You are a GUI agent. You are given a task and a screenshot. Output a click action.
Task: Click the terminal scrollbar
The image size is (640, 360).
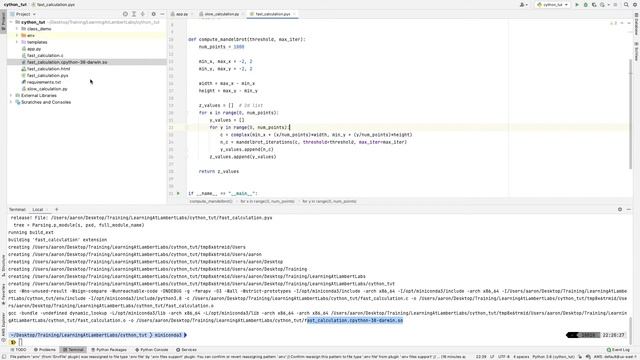click(631, 331)
